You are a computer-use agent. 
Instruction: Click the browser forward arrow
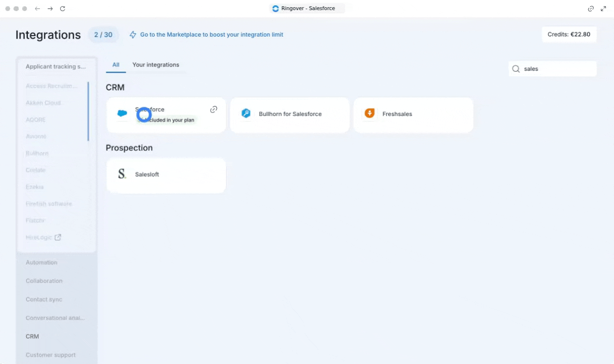50,9
